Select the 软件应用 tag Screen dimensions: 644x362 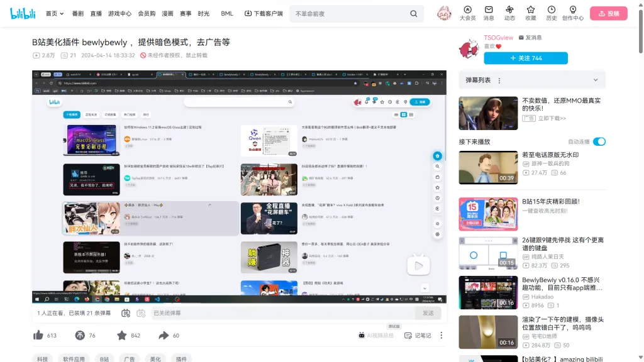74,359
